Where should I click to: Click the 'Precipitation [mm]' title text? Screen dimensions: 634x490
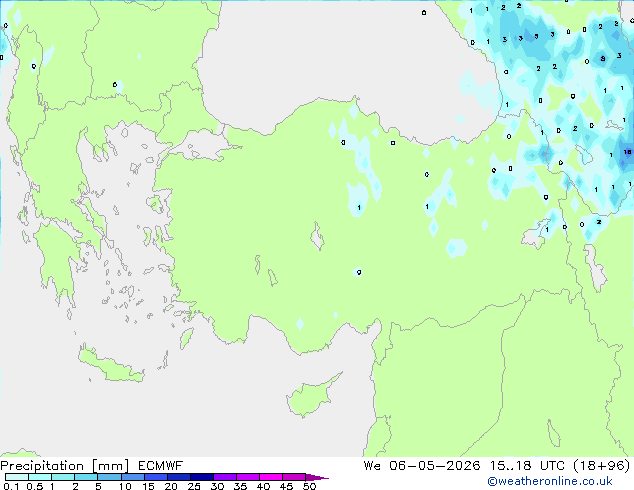coord(65,466)
